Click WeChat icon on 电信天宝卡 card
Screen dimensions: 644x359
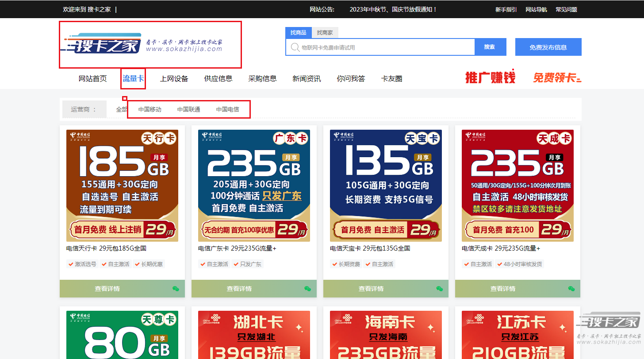[x=439, y=289]
